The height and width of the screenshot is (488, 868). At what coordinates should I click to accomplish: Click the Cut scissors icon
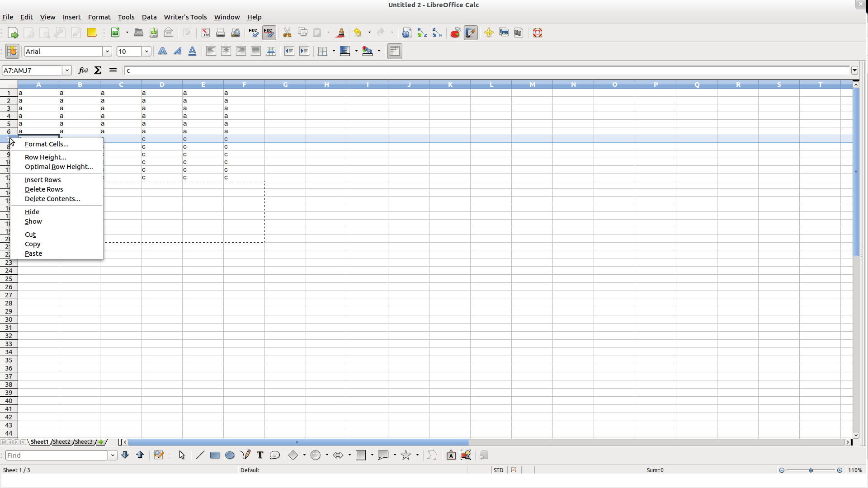(x=287, y=33)
